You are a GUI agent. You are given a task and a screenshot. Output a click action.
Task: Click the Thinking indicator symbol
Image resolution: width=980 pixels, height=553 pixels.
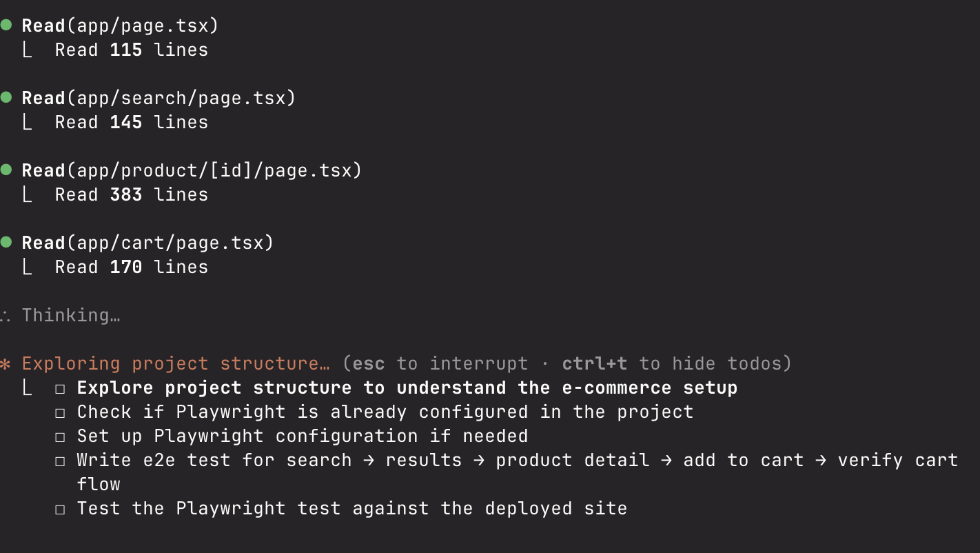[x=4, y=316]
